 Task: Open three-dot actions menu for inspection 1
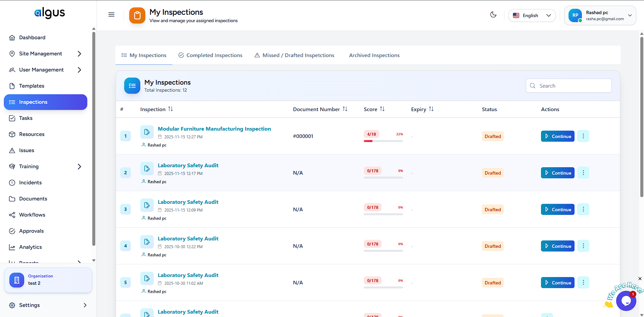pyautogui.click(x=583, y=136)
